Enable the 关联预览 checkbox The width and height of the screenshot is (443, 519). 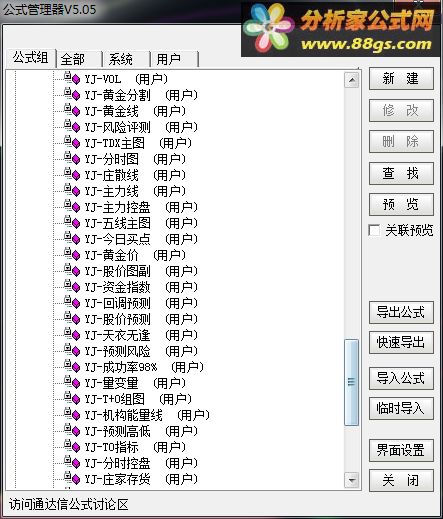(374, 230)
